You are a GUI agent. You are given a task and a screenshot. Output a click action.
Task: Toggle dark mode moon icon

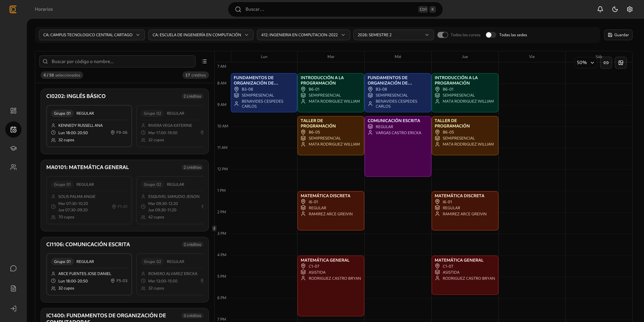pos(615,9)
